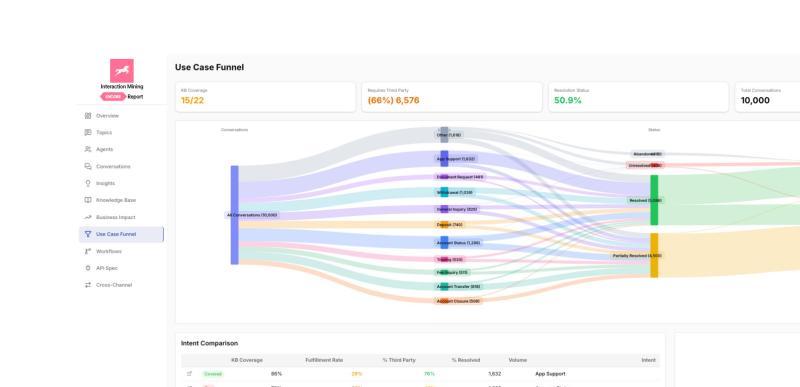Sort by the % Resolved column header
This screenshot has height=387, width=800.
(465, 360)
